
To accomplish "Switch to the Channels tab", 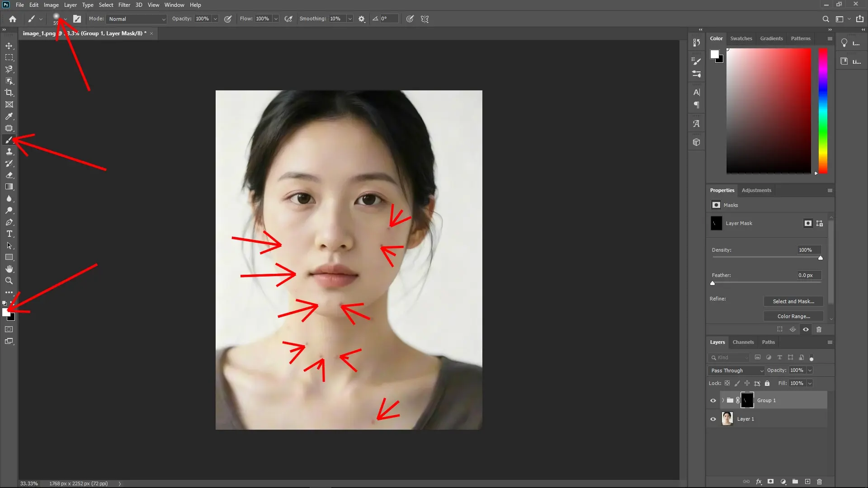I will [743, 342].
